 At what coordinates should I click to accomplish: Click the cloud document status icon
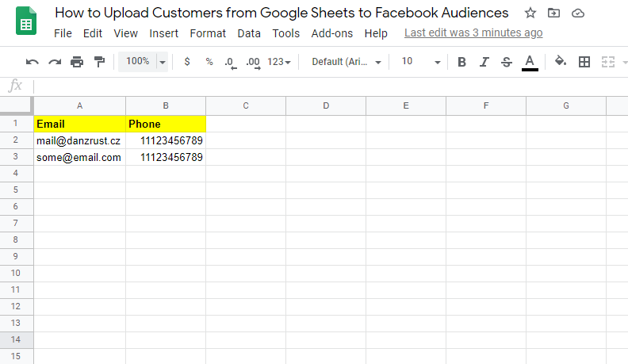click(577, 13)
